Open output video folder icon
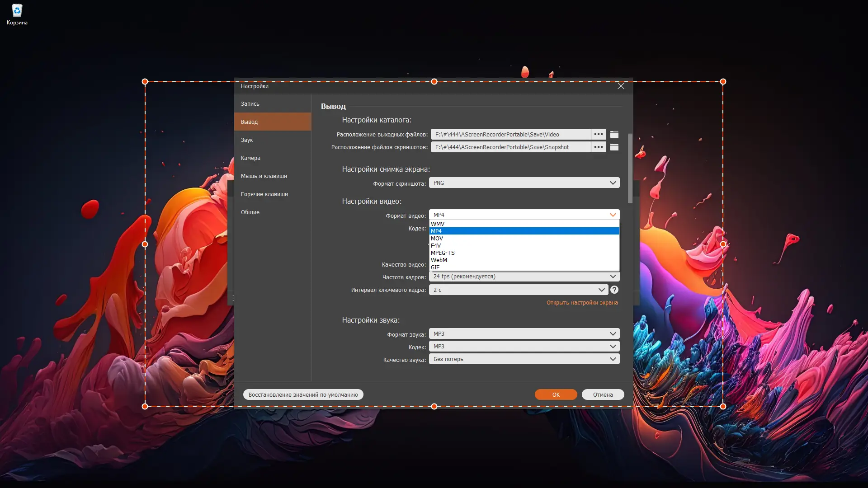 pos(614,134)
